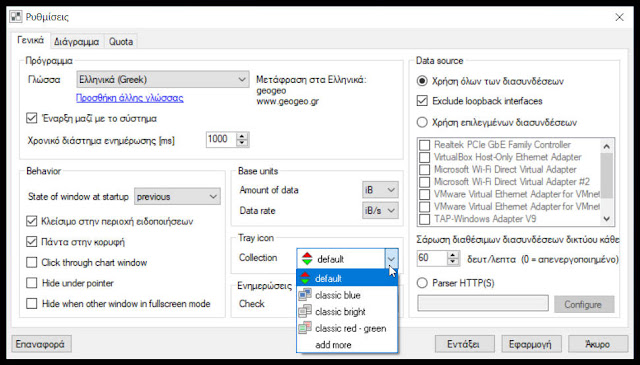Image resolution: width=640 pixels, height=365 pixels.
Task: Click the Προσθήκη άλλης γλώσσας link
Action: click(130, 98)
